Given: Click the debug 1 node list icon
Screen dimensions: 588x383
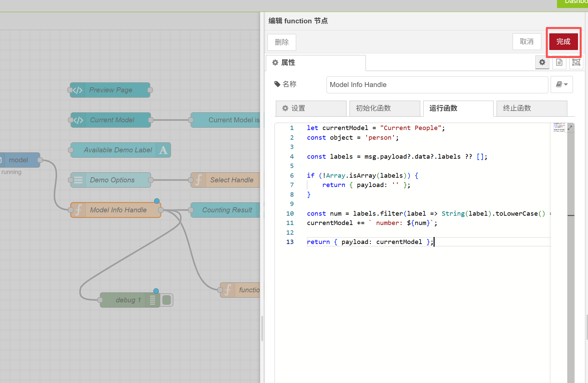Looking at the screenshot, I should [x=153, y=300].
